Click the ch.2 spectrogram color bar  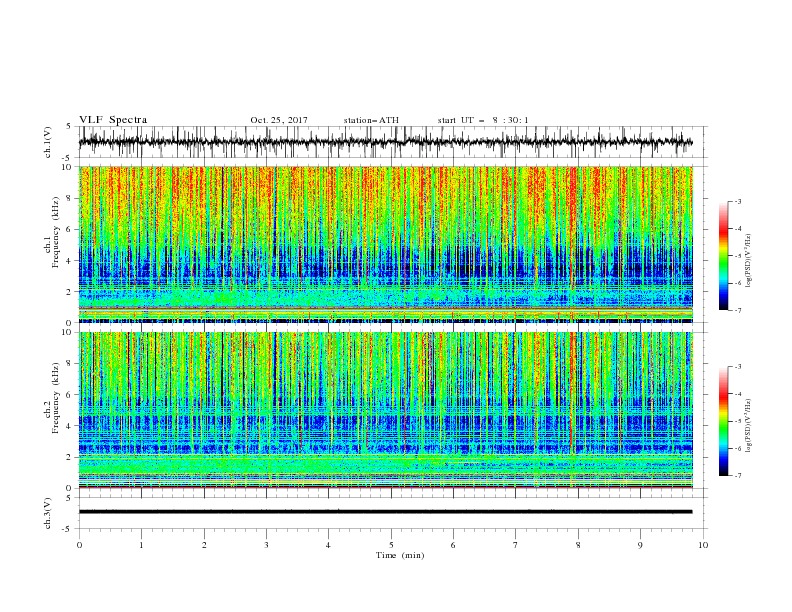tap(723, 421)
